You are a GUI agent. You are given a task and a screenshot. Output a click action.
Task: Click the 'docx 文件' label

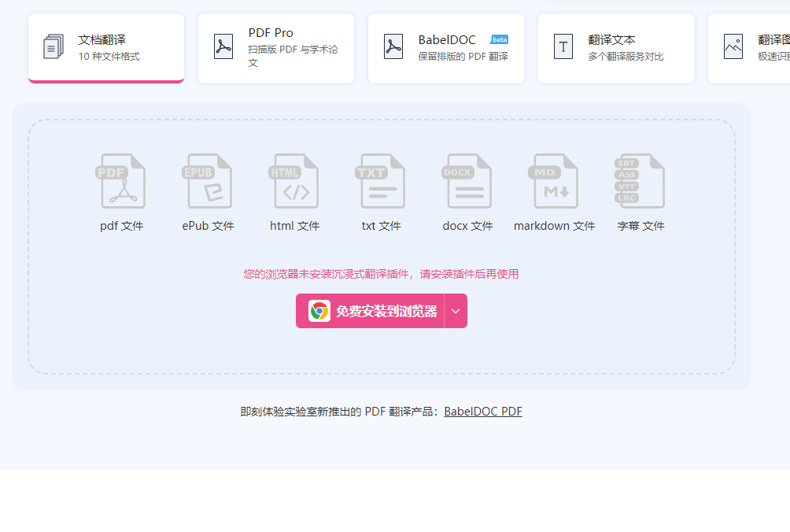(x=467, y=226)
